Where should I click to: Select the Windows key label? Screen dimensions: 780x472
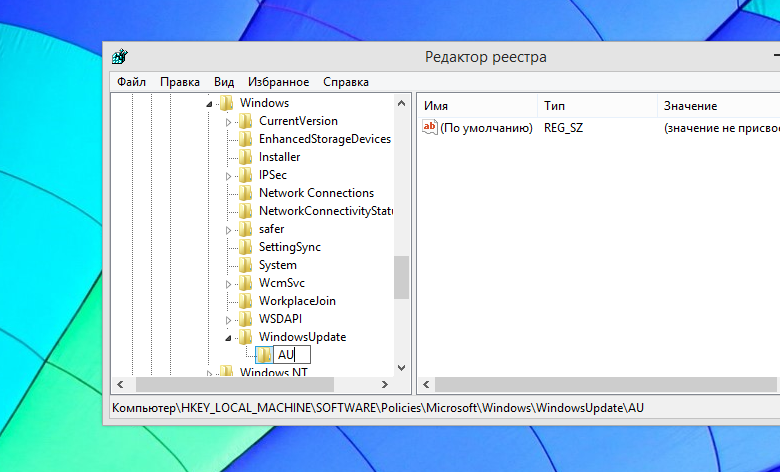click(264, 103)
